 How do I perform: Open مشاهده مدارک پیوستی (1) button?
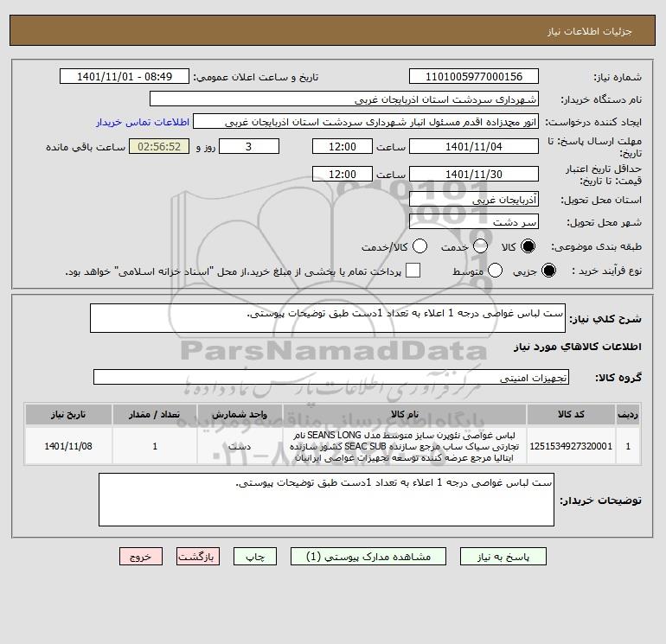[x=368, y=557]
